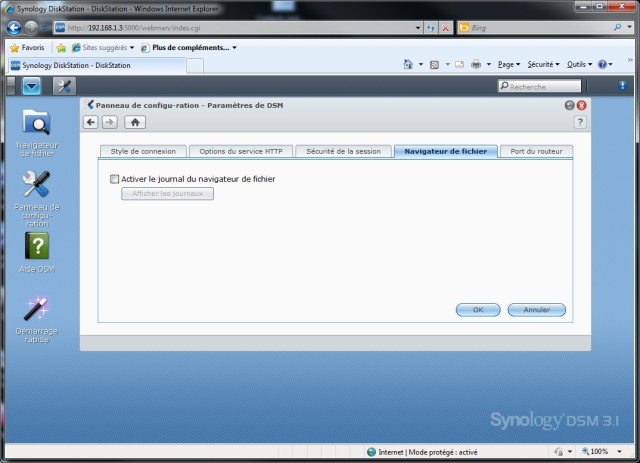Open the Sécurité menu dropdown

[543, 65]
